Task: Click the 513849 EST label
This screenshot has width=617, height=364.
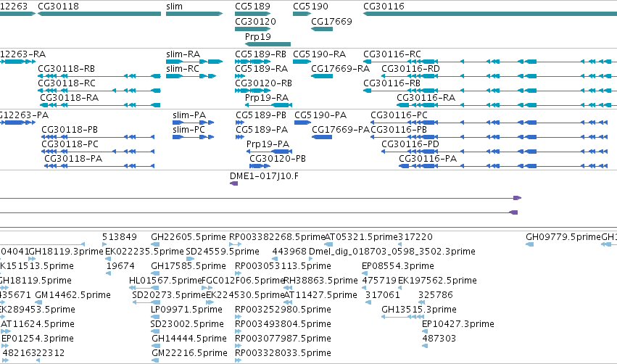Action: click(x=119, y=237)
